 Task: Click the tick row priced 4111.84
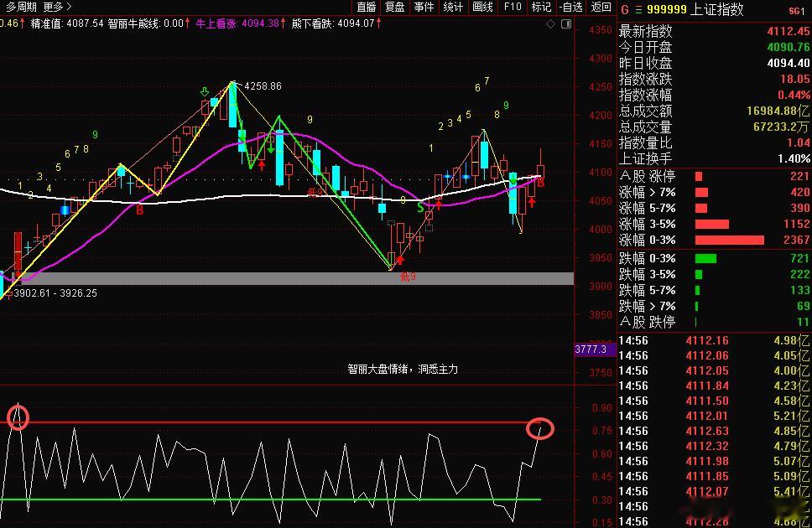(x=715, y=386)
